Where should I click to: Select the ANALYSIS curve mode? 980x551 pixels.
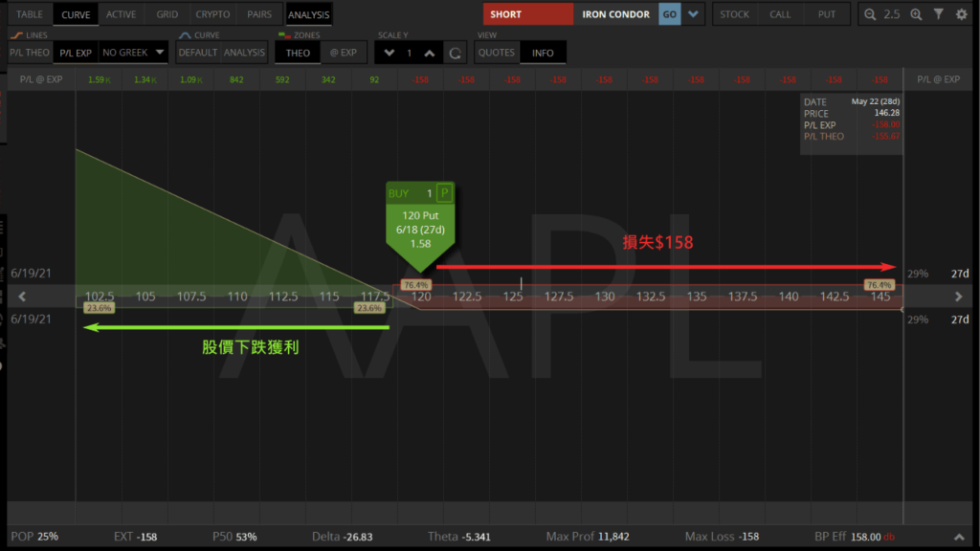[244, 53]
